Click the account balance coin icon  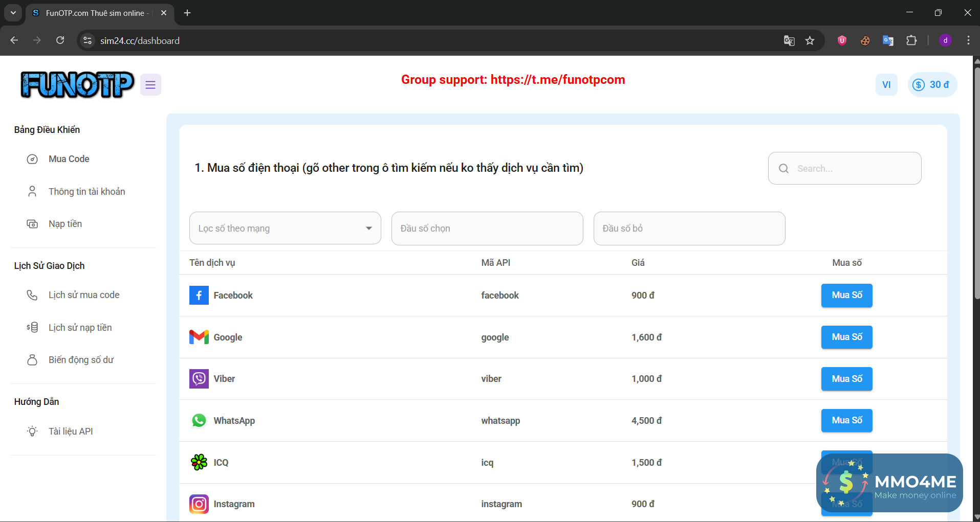pos(919,85)
